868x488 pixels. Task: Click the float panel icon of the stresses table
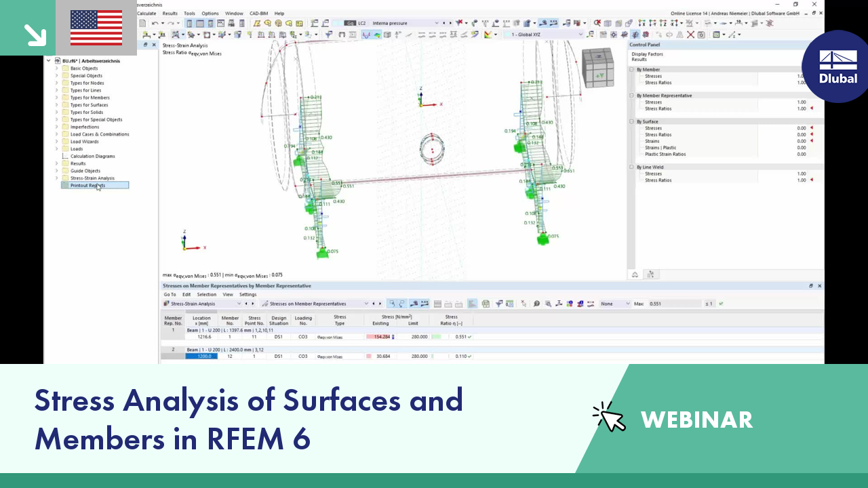(811, 286)
